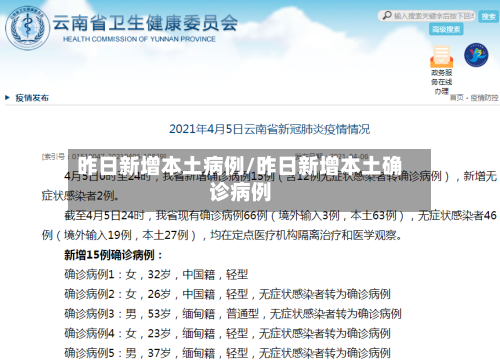
Task: Click the overlay caption 昨日新增本土病例
Action: (x=161, y=166)
